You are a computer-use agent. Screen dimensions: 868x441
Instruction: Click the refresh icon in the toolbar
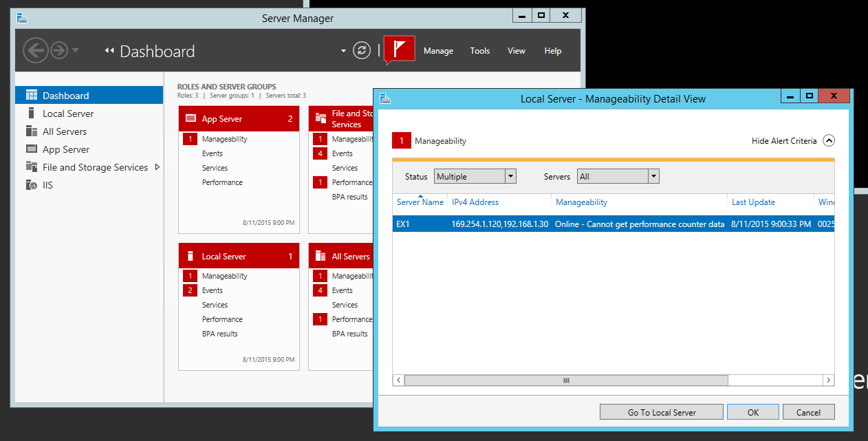pos(361,50)
